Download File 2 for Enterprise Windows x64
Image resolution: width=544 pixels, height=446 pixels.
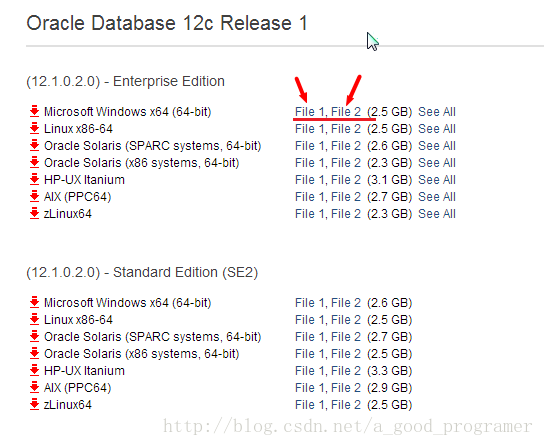click(x=346, y=112)
